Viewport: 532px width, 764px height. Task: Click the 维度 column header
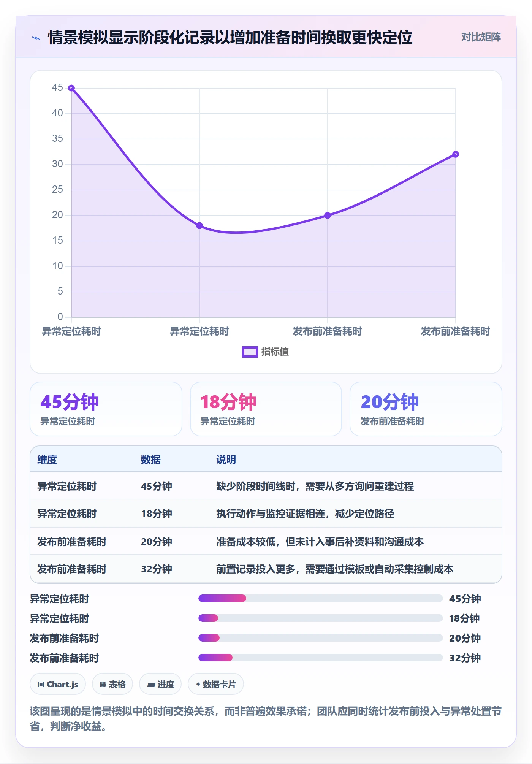(x=47, y=460)
